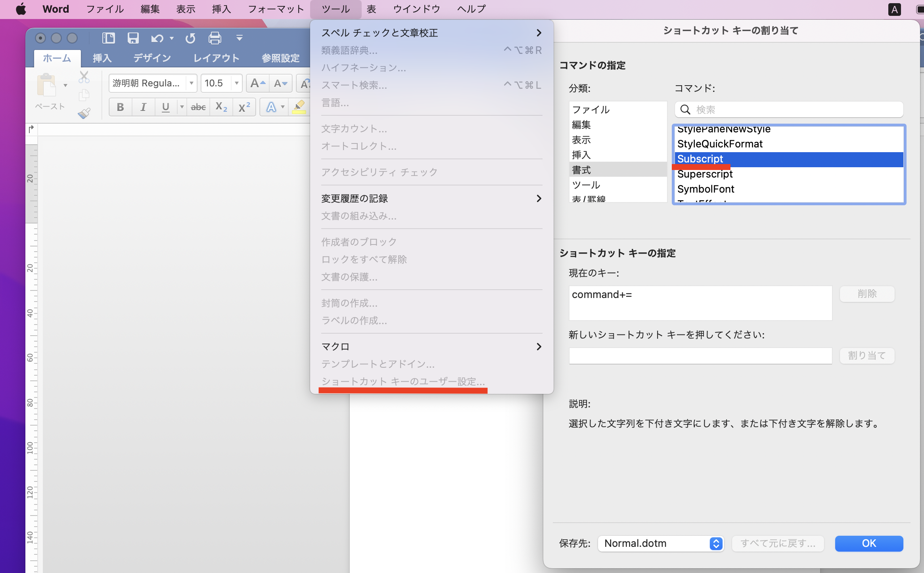Open the ツール menu in menu bar

tap(335, 9)
